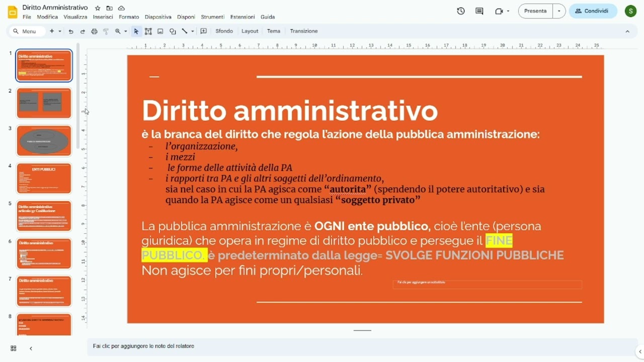The width and height of the screenshot is (644, 362).
Task: Hide the menus with top chevron
Action: tap(627, 31)
